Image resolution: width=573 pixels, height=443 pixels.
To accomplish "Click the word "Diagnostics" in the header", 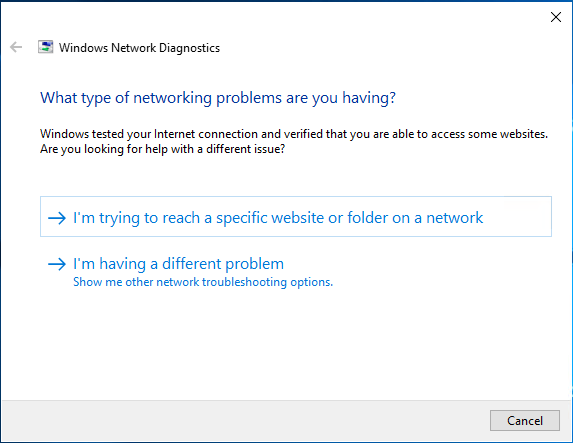I will (x=189, y=48).
